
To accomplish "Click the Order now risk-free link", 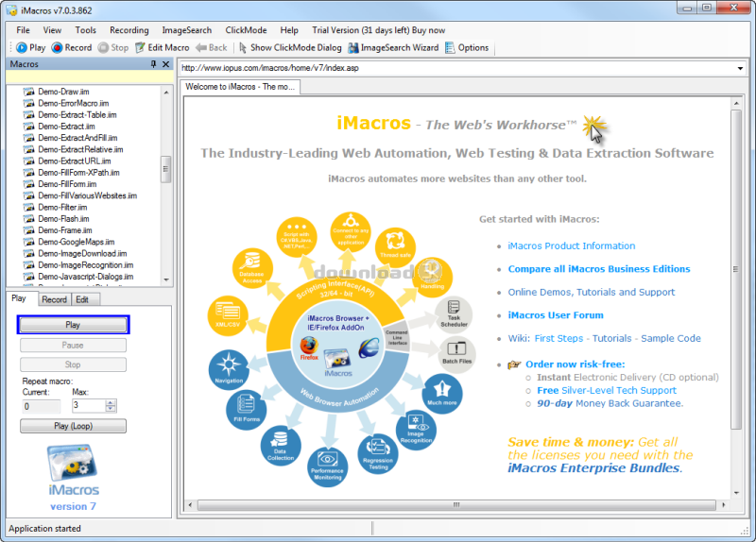I will (576, 364).
